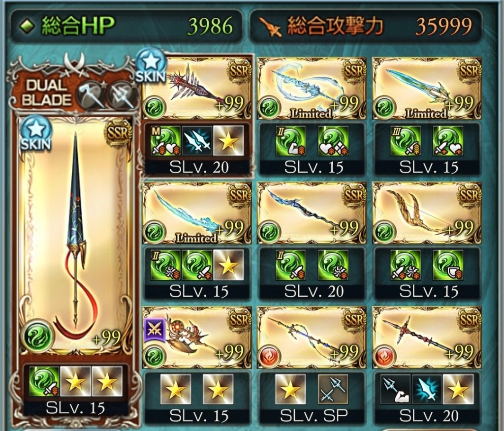Tap the 総合攻撃力 total attack display

coord(366,26)
